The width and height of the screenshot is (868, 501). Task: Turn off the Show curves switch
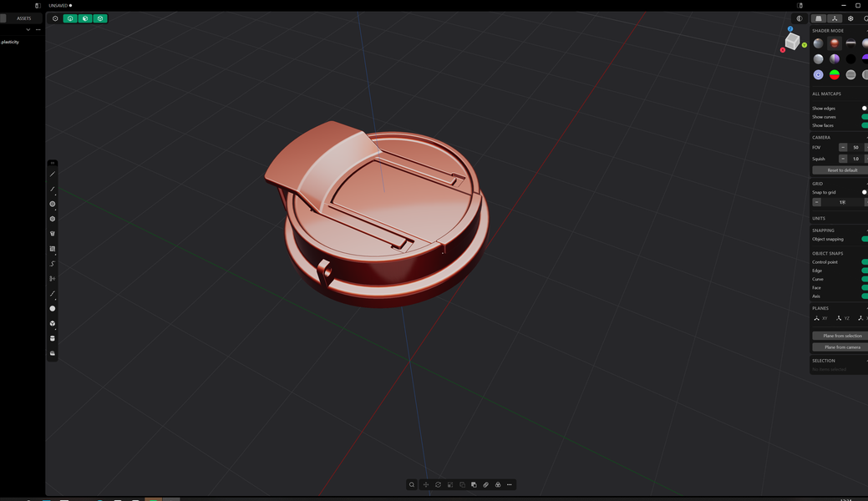click(x=865, y=117)
